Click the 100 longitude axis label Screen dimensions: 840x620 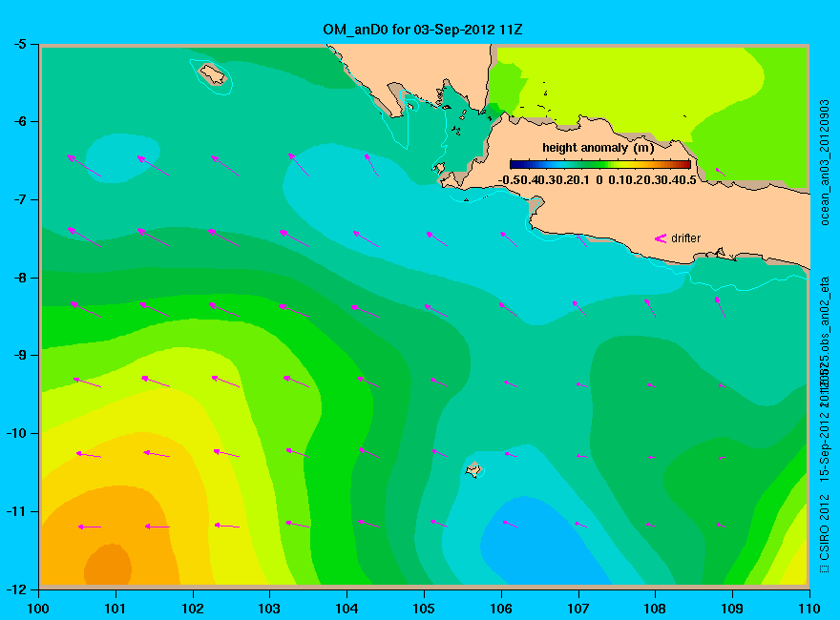pos(38,609)
